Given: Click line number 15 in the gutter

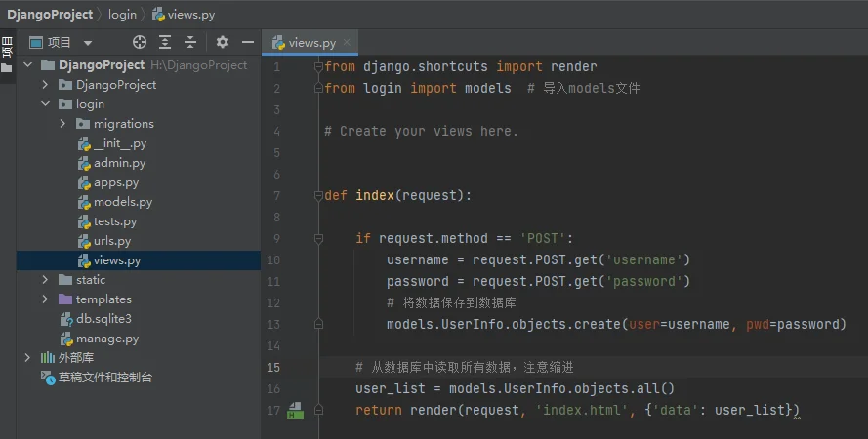Looking at the screenshot, I should point(273,367).
